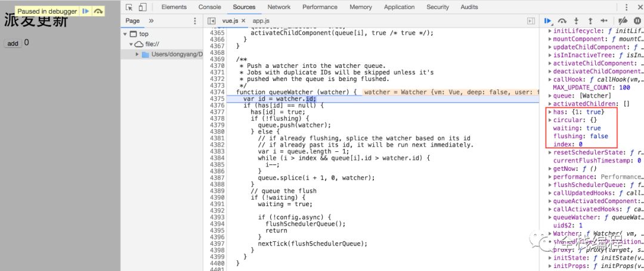
Task: Click the nextTick(flushSchedulerQueue) code line
Action: [x=312, y=244]
